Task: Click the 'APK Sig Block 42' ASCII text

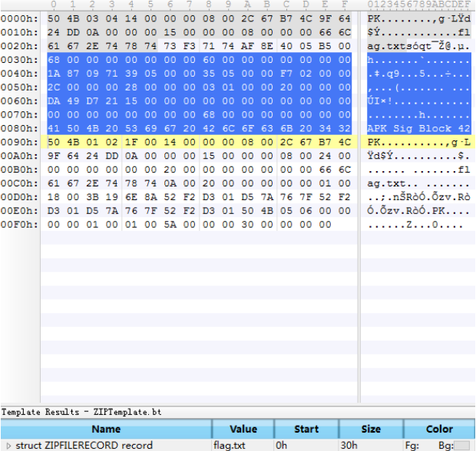Action: [419, 129]
